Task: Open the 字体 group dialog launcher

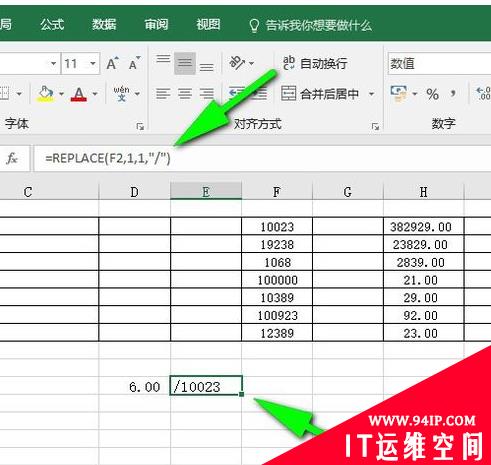Action: pyautogui.click(x=140, y=127)
